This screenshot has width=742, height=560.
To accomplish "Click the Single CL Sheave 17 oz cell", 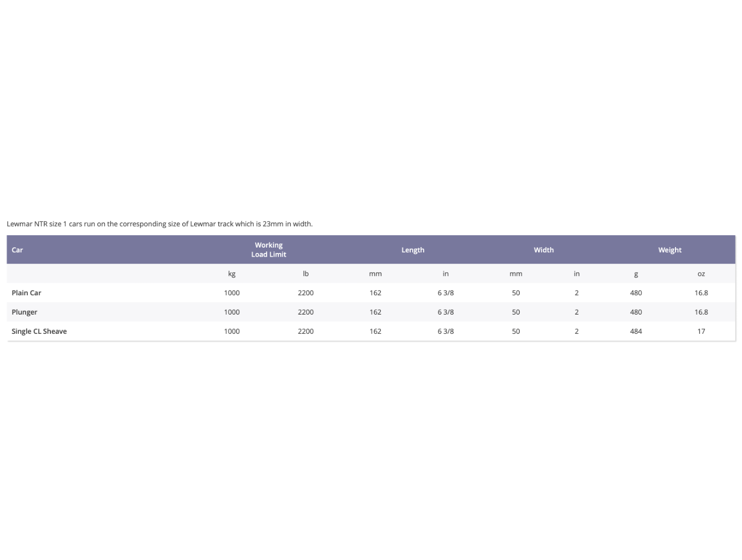I will 701,331.
